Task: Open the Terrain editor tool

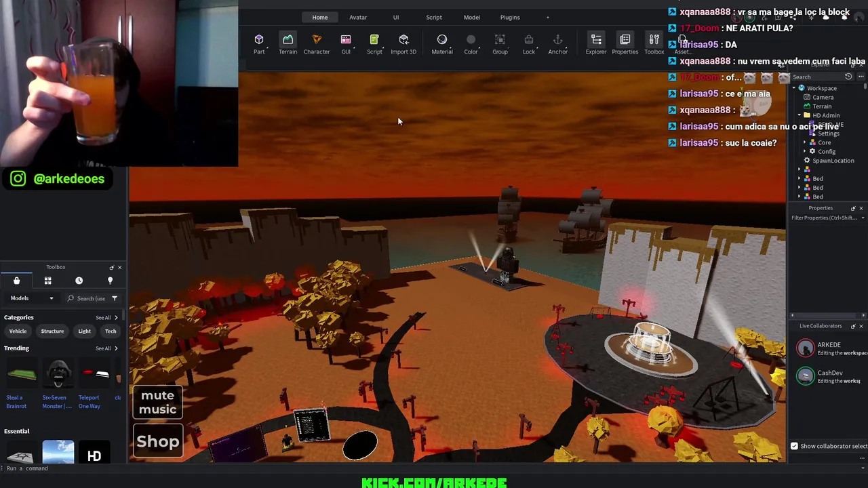Action: (x=288, y=43)
